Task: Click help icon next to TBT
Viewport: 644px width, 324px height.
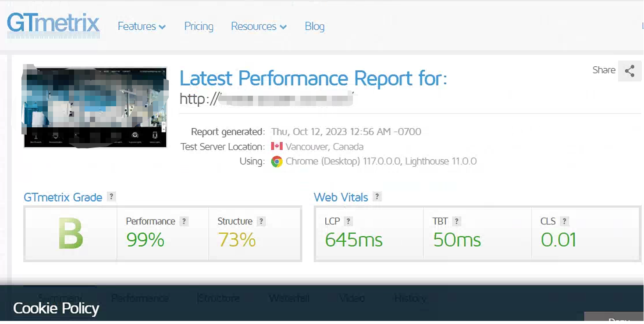Action: 456,221
